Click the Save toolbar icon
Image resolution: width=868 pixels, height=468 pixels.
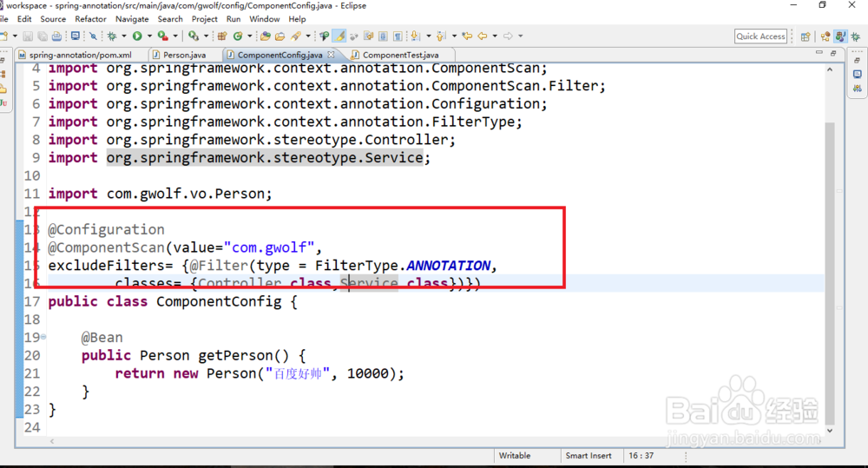28,36
